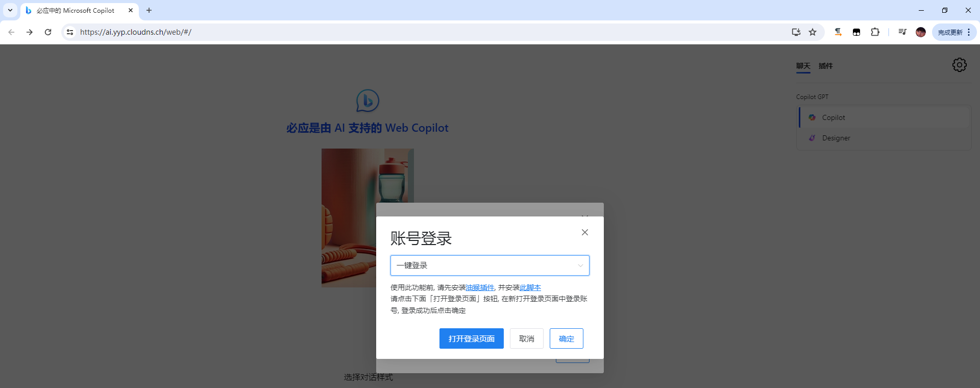Open the browser profile avatar
980x388 pixels.
[x=921, y=32]
